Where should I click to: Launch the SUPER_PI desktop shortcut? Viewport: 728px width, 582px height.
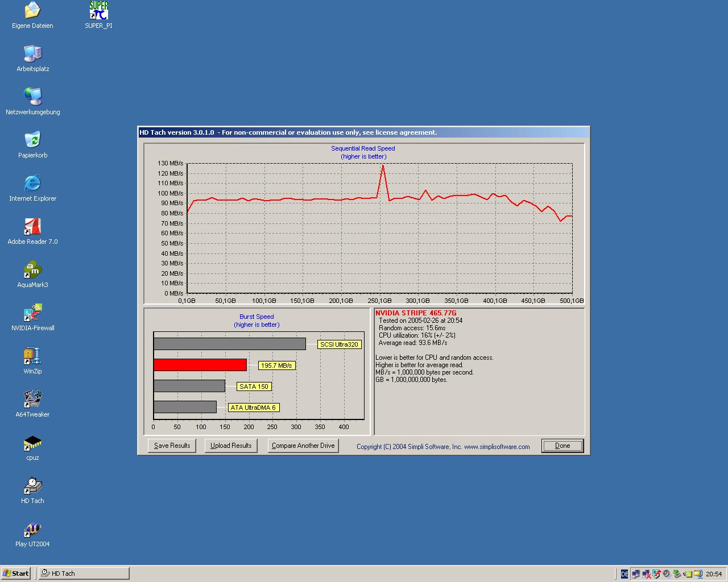coord(98,15)
